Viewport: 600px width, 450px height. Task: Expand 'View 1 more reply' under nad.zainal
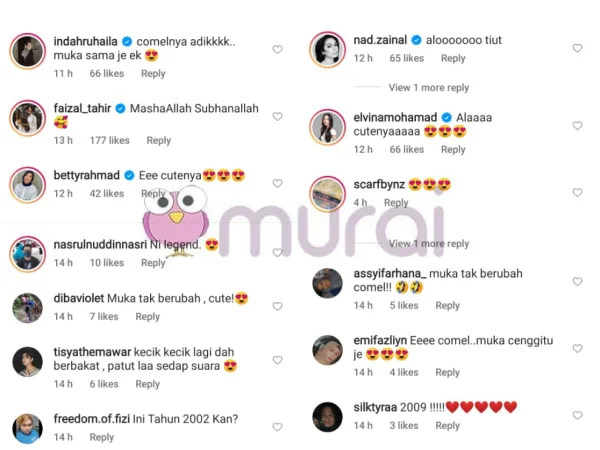(429, 88)
